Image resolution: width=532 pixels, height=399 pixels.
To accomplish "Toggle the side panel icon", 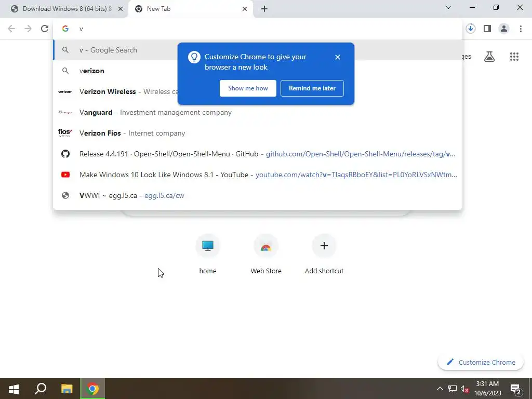I will click(x=487, y=29).
